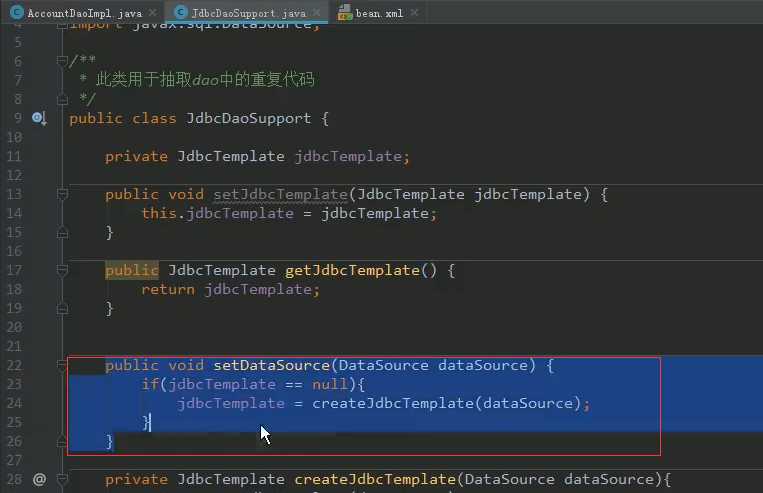Image resolution: width=763 pixels, height=493 pixels.
Task: Click the createJdbcTemplate call on line 24
Action: (394, 403)
